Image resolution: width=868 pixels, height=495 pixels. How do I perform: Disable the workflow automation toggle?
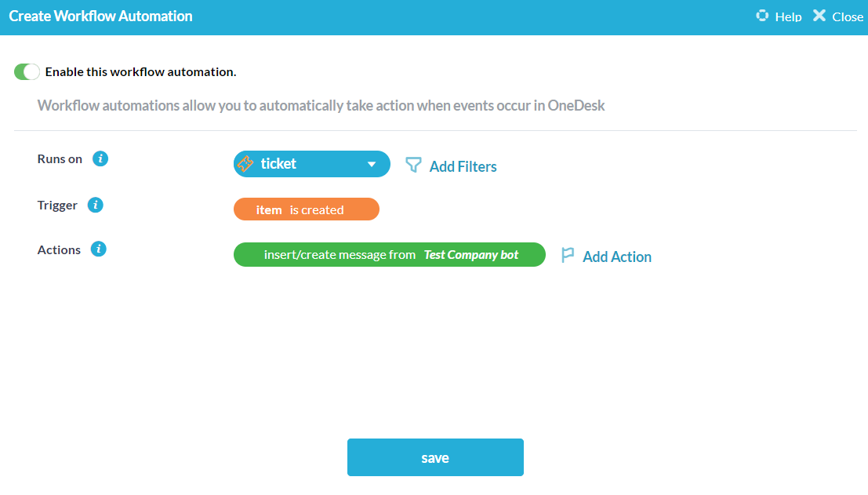[x=27, y=71]
